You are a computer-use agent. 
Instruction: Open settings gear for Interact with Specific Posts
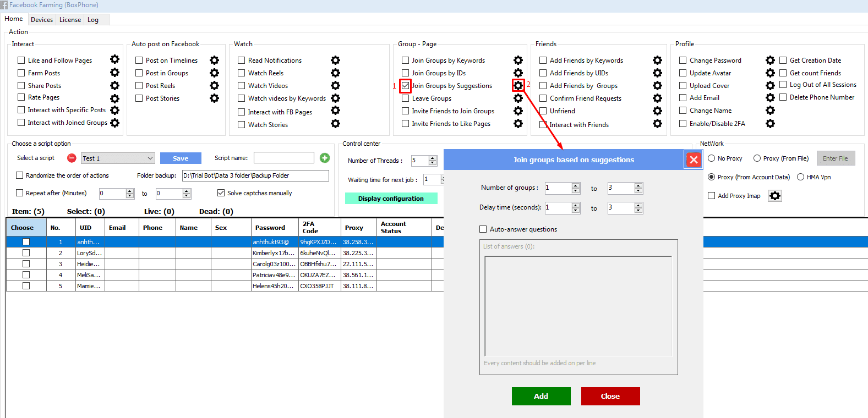[x=114, y=110]
